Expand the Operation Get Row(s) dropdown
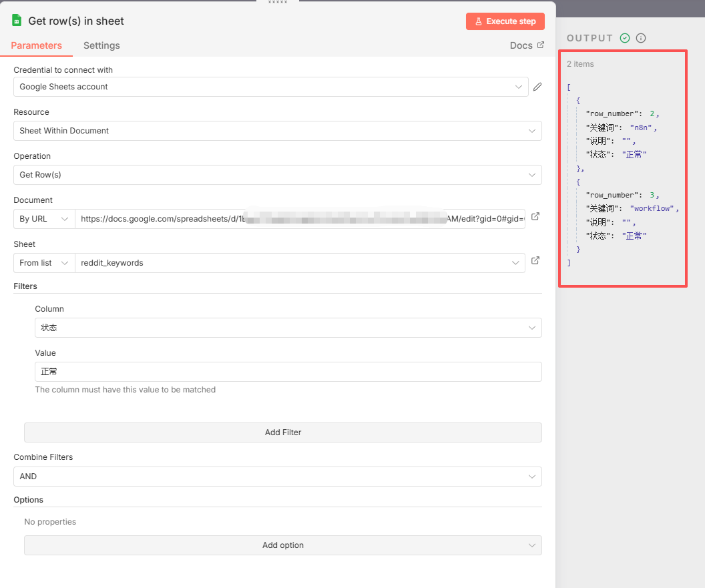705x588 pixels. tap(277, 175)
